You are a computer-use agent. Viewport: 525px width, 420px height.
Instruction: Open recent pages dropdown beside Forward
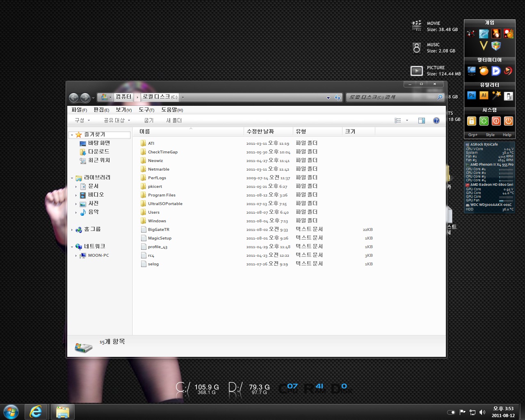94,98
